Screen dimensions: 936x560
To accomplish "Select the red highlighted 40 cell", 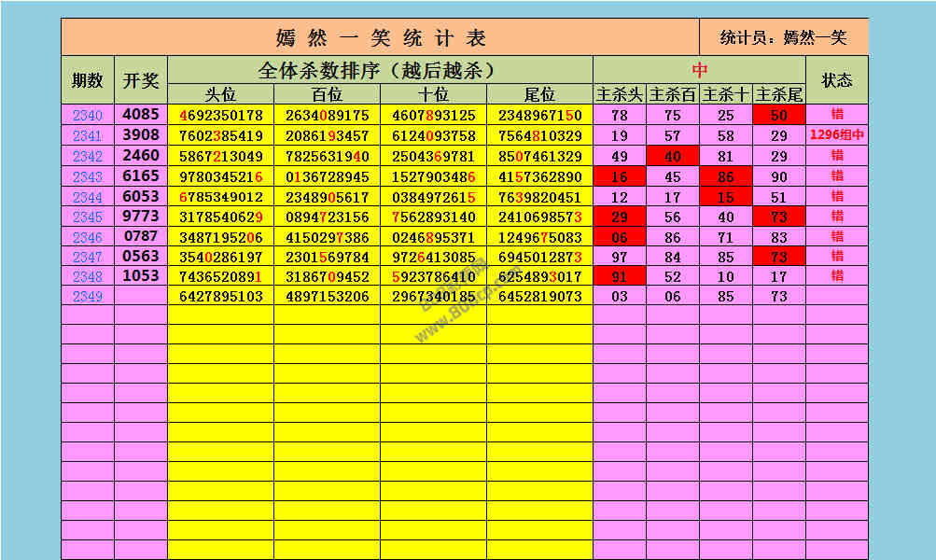I will [673, 156].
